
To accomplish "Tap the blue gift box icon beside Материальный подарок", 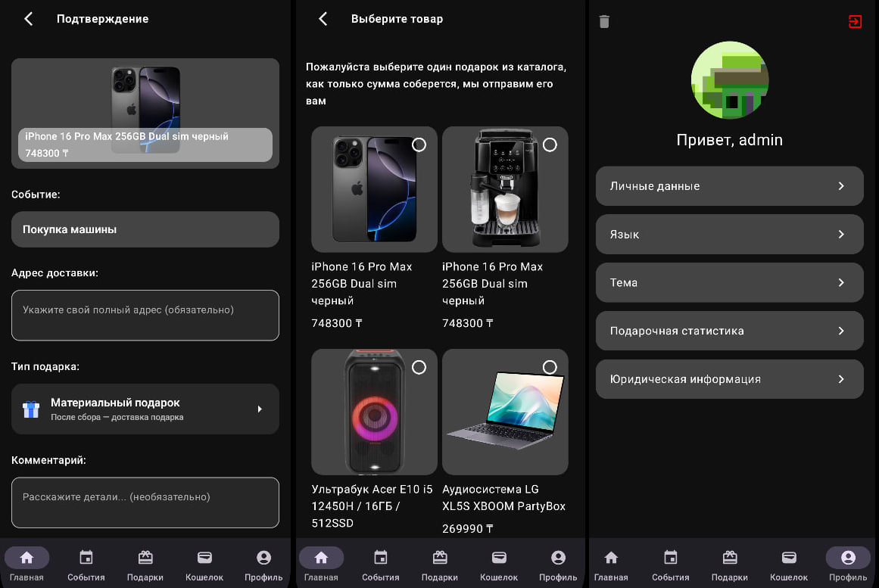I will (31, 409).
